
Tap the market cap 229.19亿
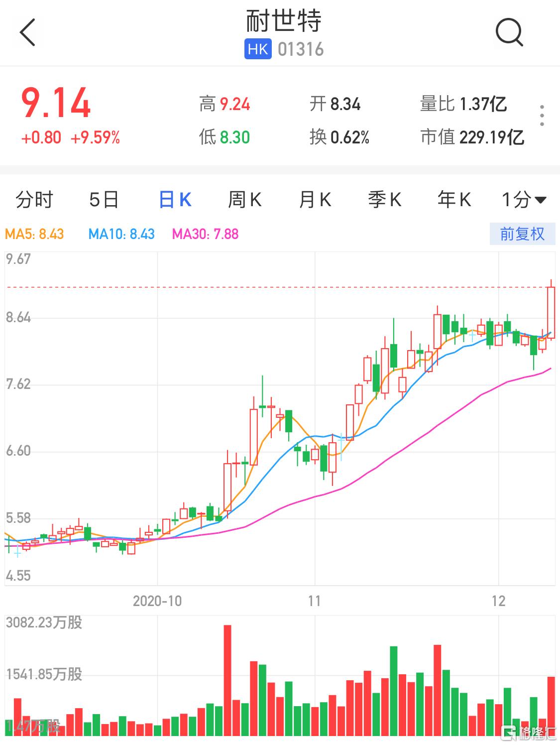tap(492, 137)
